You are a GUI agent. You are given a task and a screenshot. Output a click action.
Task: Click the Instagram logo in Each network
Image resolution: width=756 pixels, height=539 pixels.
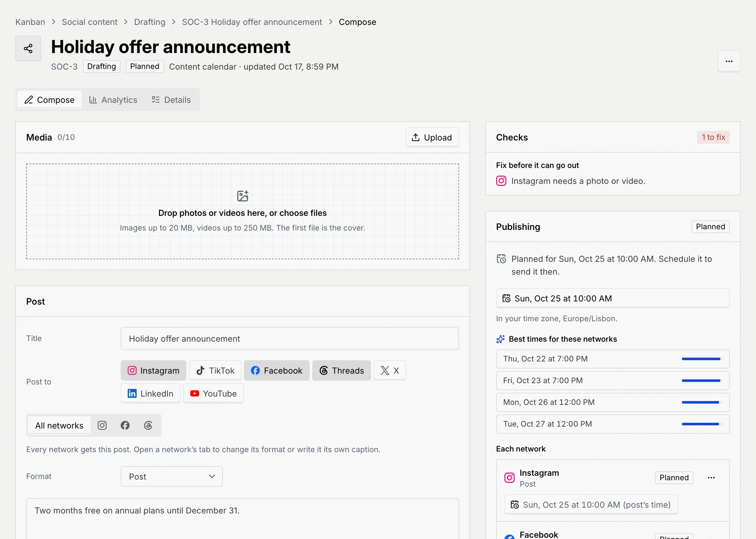click(x=510, y=478)
